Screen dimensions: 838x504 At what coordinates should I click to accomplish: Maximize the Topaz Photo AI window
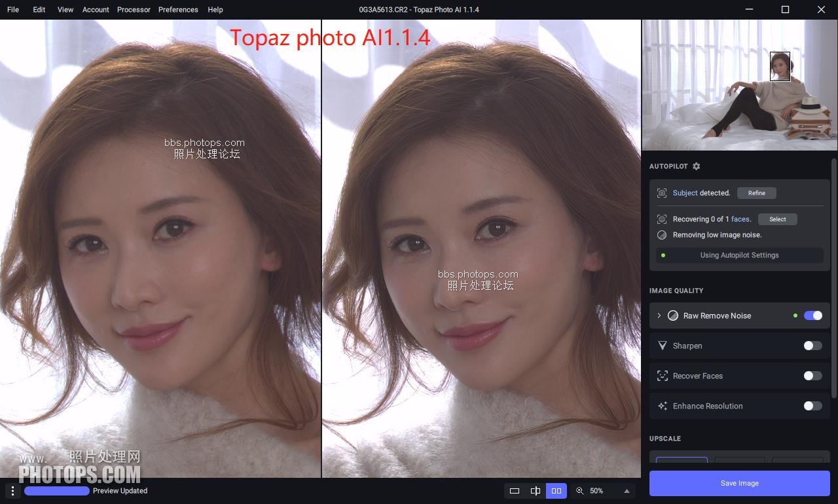786,10
